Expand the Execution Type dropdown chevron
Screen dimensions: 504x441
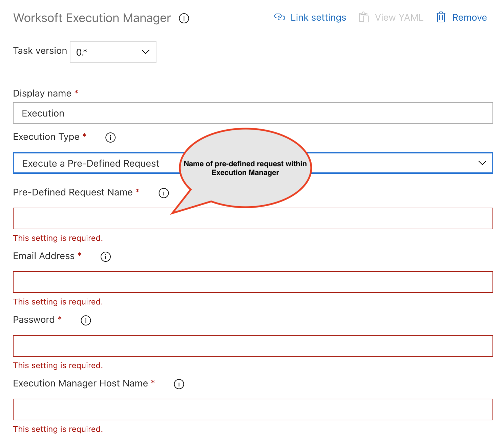(482, 163)
